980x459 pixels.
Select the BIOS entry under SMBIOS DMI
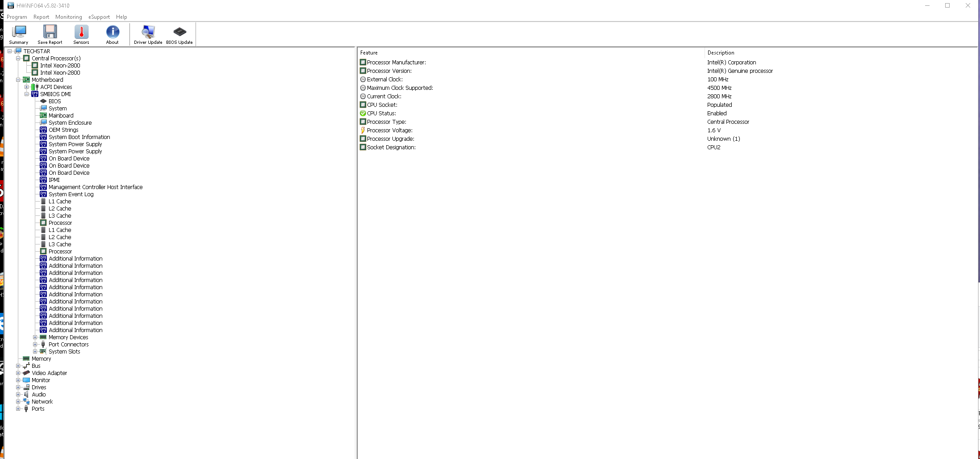54,101
